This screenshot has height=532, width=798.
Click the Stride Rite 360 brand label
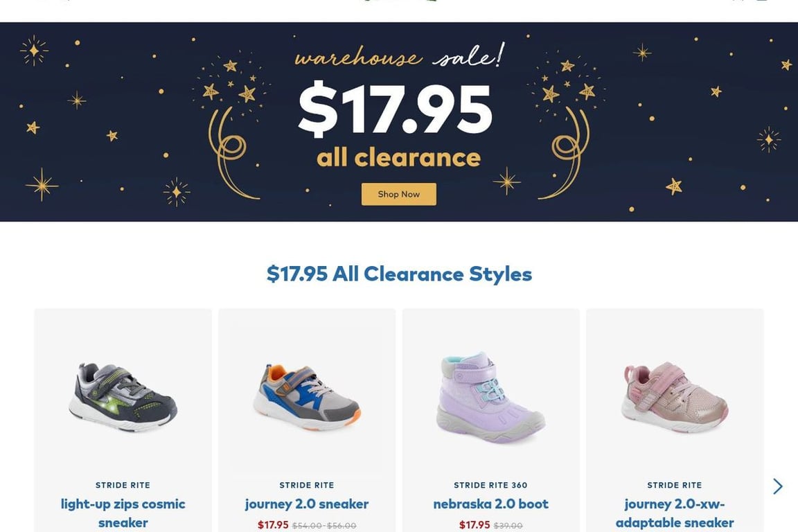pos(490,485)
